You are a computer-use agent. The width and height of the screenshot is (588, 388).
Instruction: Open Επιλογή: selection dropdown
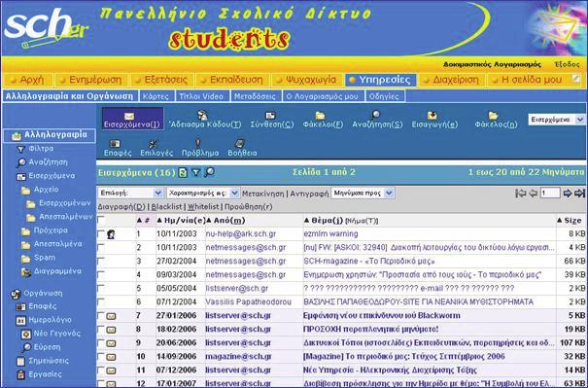[130, 193]
